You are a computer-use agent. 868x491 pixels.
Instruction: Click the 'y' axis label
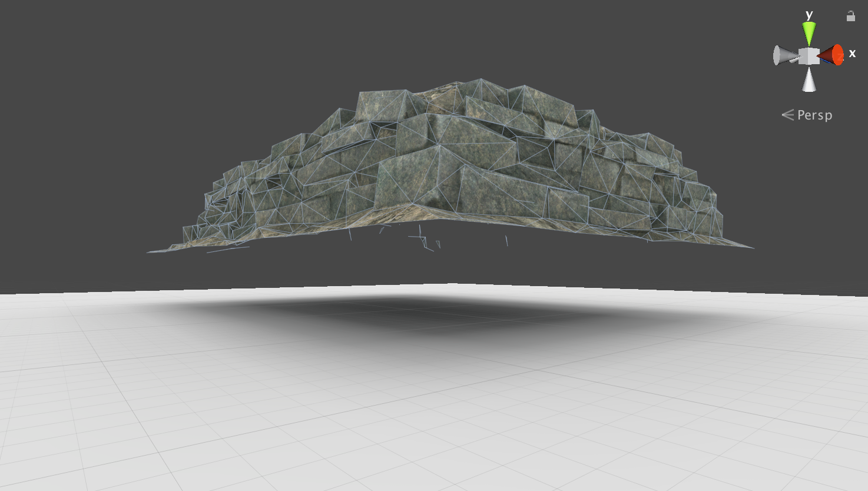pos(809,15)
